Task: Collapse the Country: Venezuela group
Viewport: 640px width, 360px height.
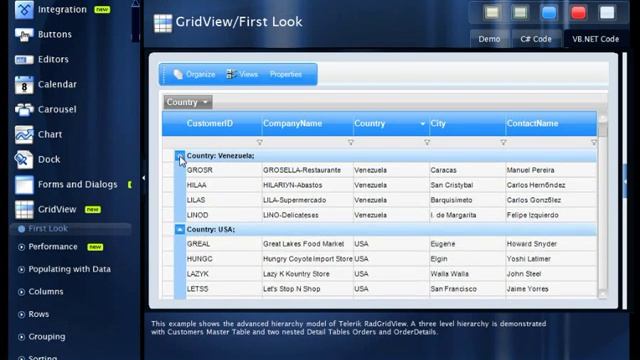Action: pyautogui.click(x=180, y=156)
